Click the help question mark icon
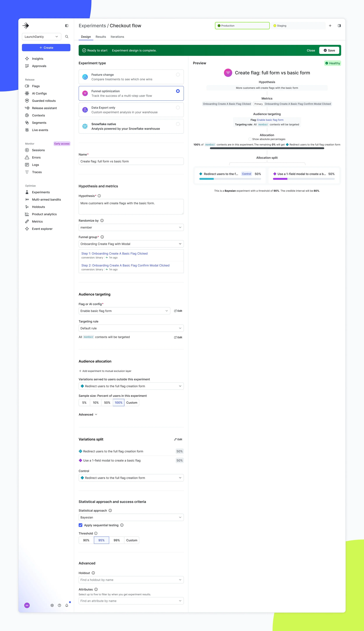 tap(60, 605)
